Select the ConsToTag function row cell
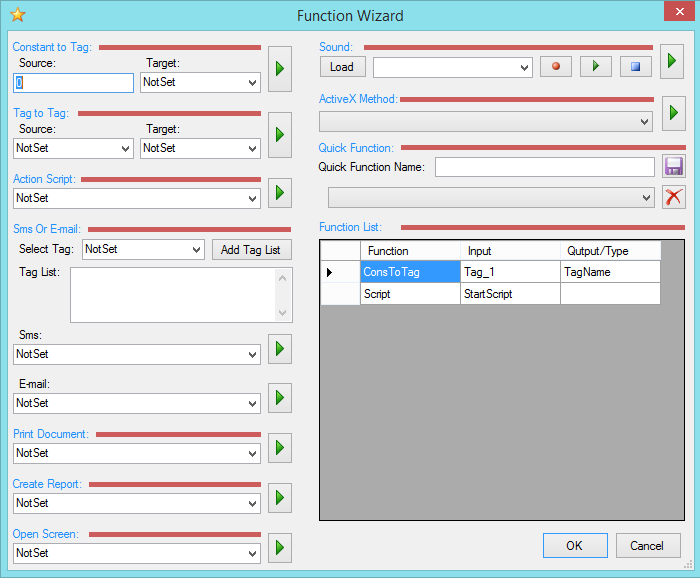Image resolution: width=700 pixels, height=578 pixels. (410, 272)
